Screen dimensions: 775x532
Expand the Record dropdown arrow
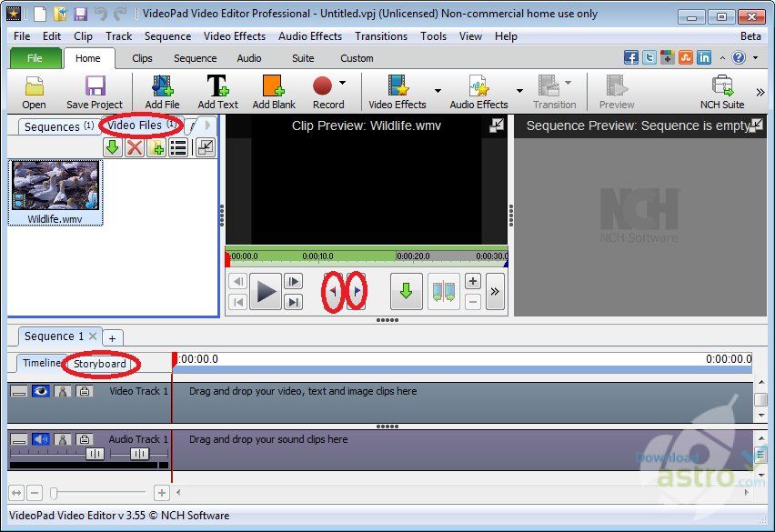pos(342,83)
